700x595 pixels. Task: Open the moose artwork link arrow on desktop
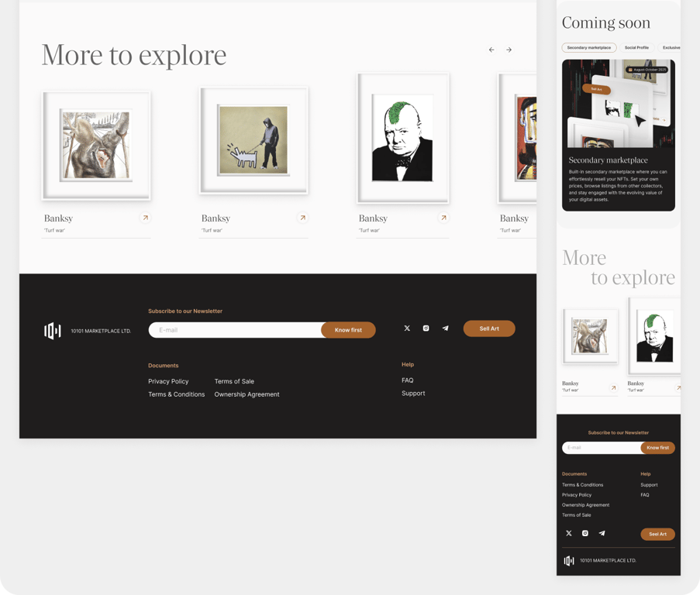point(145,218)
